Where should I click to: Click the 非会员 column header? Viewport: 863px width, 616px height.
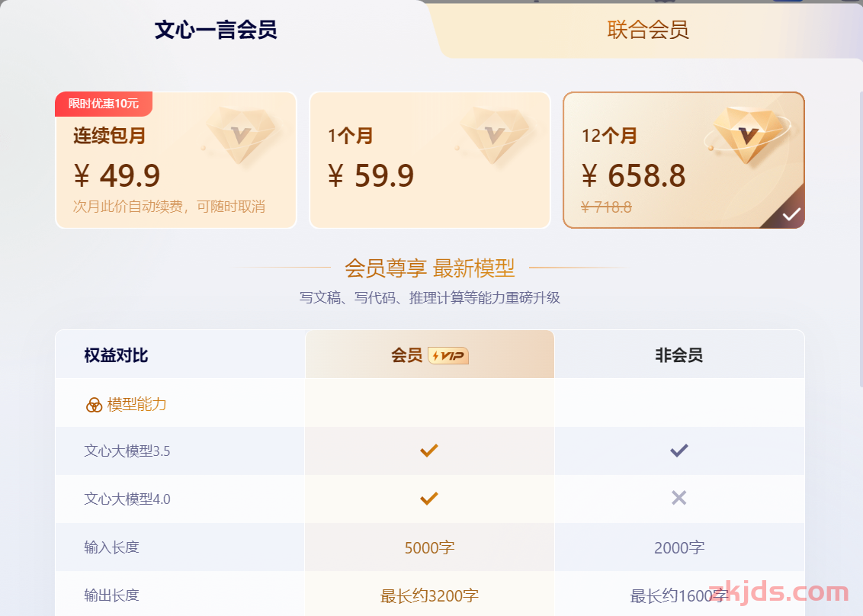(x=679, y=355)
